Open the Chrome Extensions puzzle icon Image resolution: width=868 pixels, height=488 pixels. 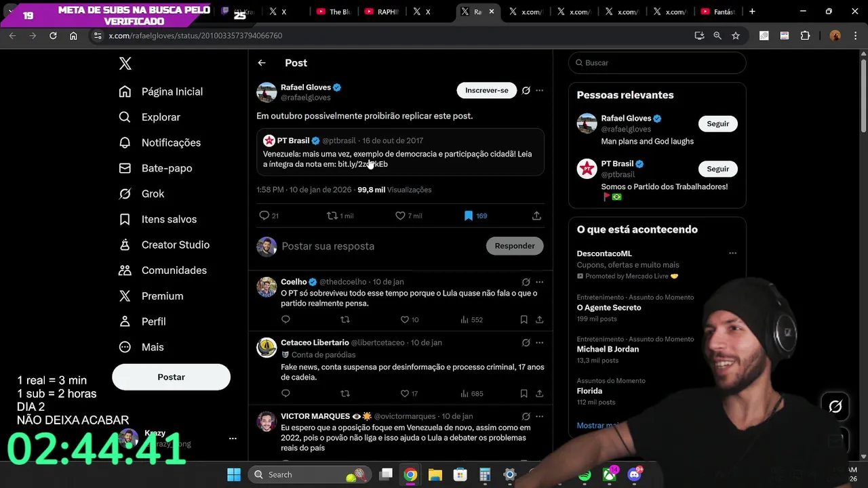click(805, 36)
